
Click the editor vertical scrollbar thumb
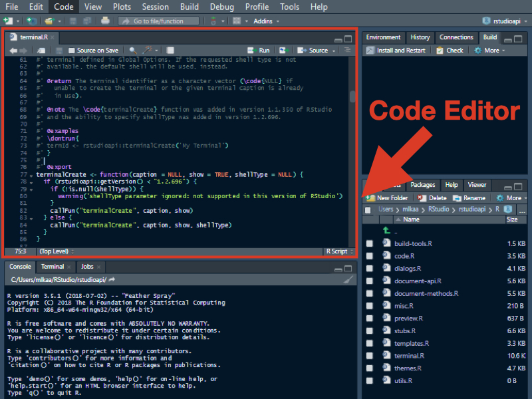(x=352, y=96)
